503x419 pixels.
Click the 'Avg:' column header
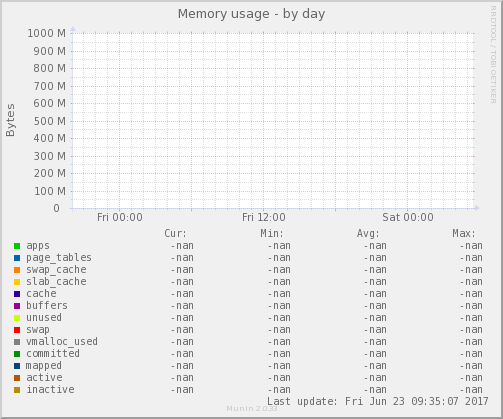368,233
